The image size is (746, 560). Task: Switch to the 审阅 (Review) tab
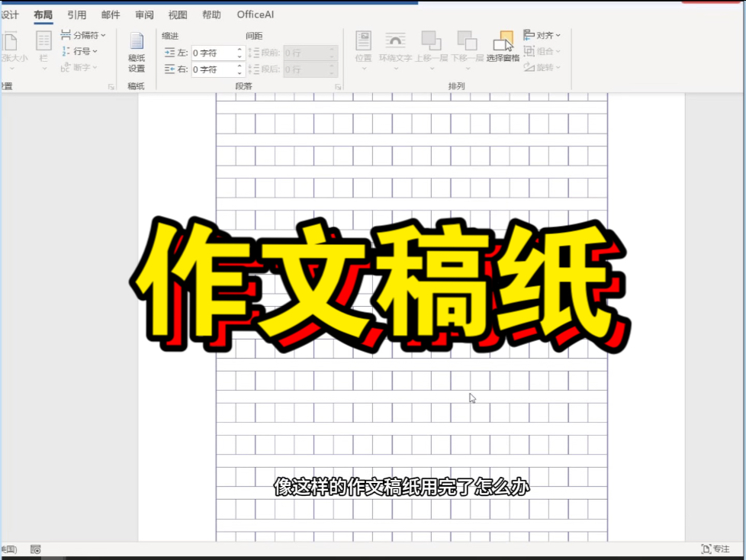[x=144, y=14]
